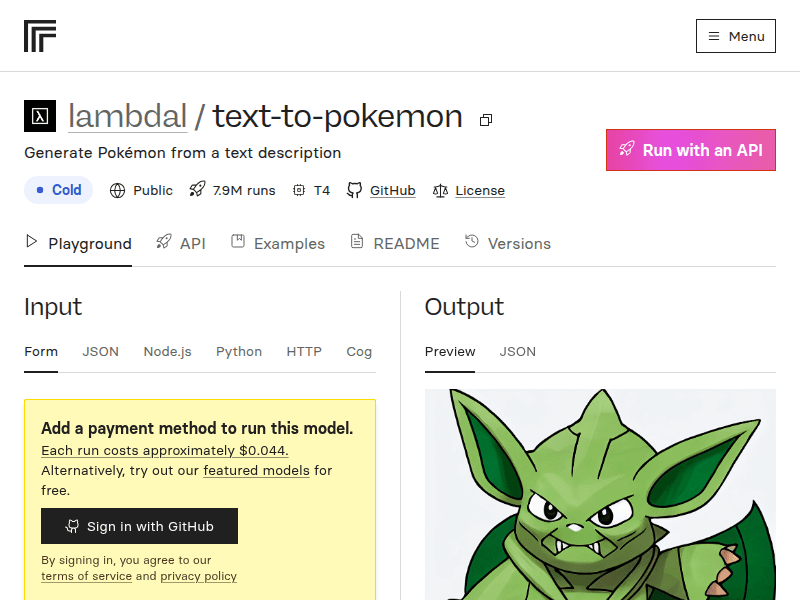Select the JSON input tab
This screenshot has height=600, width=800.
pyautogui.click(x=101, y=352)
